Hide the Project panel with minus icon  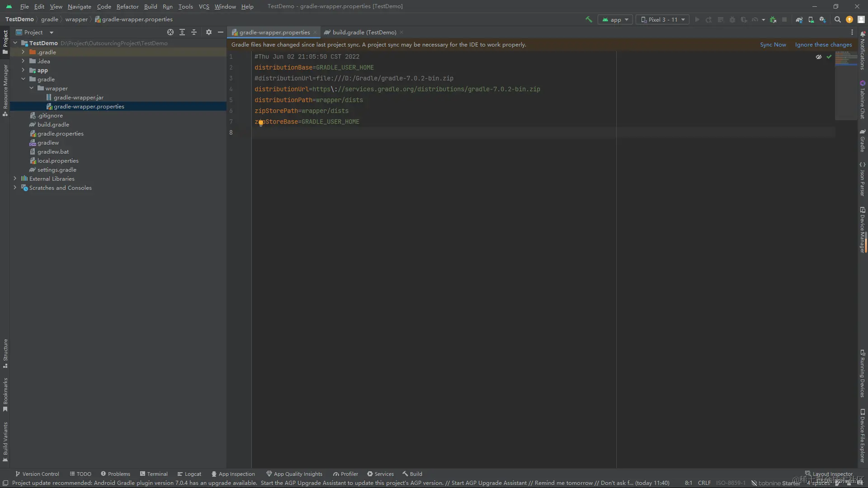pos(221,32)
